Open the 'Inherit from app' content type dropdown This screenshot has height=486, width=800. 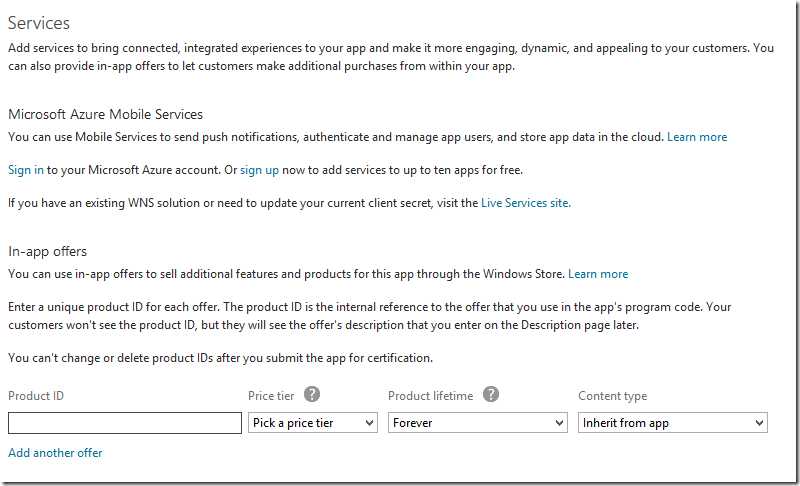coord(672,423)
